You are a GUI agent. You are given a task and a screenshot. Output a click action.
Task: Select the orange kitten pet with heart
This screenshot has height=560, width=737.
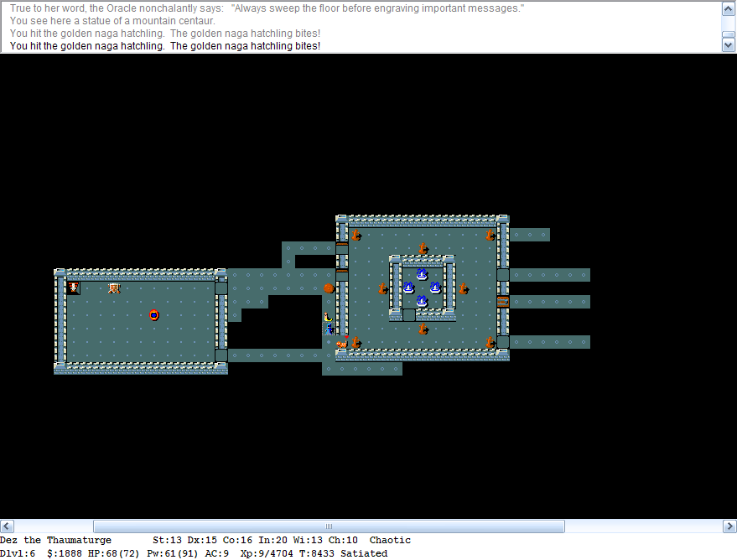(x=342, y=343)
